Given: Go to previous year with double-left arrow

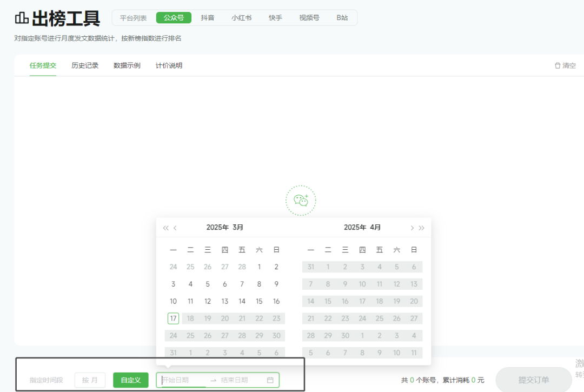Looking at the screenshot, I should (165, 228).
